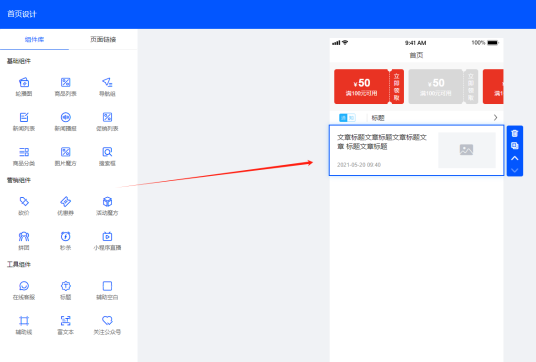Choose the 辅助线 divider line component
536x362 pixels.
coord(24,321)
